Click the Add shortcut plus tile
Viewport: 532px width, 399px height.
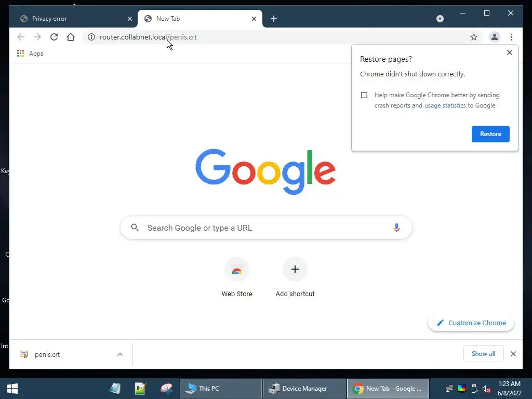pos(295,277)
